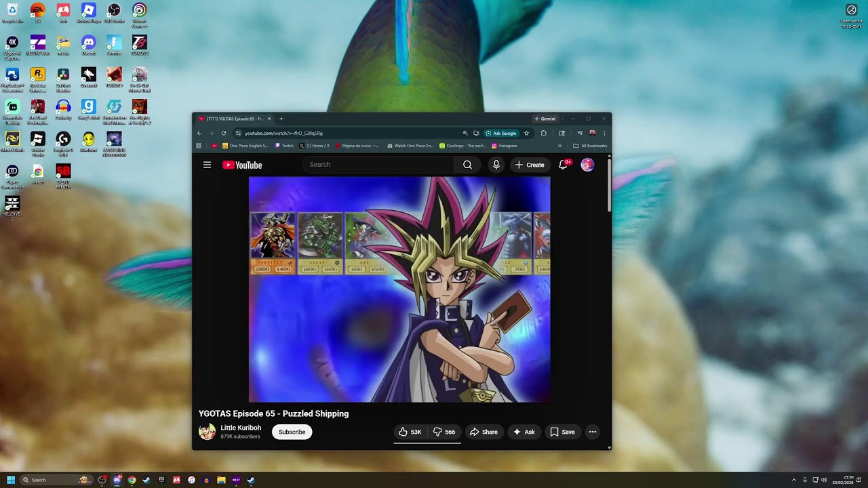The image size is (868, 488).
Task: Bookmark this page with the star icon
Action: click(x=526, y=133)
